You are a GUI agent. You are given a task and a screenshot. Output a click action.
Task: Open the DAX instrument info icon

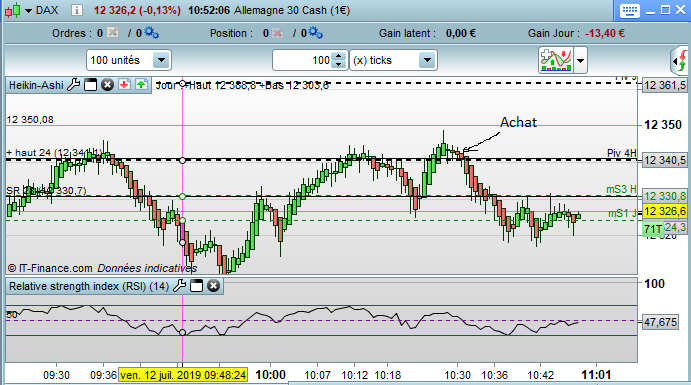pos(77,10)
